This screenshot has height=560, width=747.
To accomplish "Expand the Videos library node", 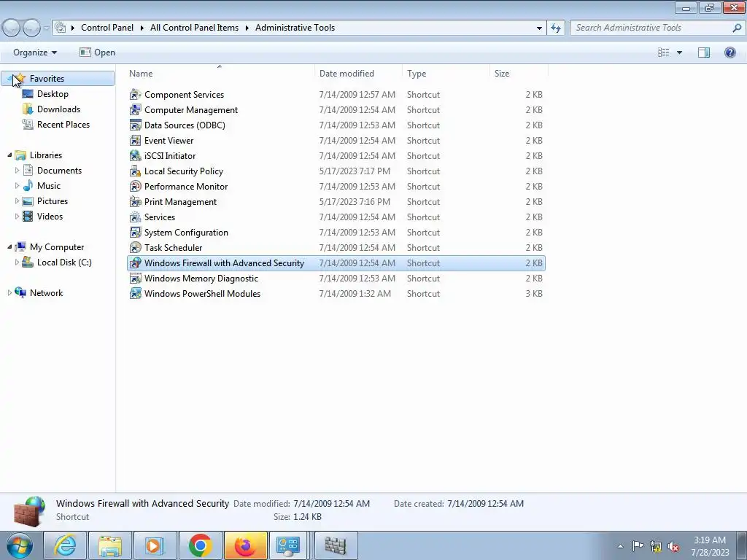I will coord(18,216).
